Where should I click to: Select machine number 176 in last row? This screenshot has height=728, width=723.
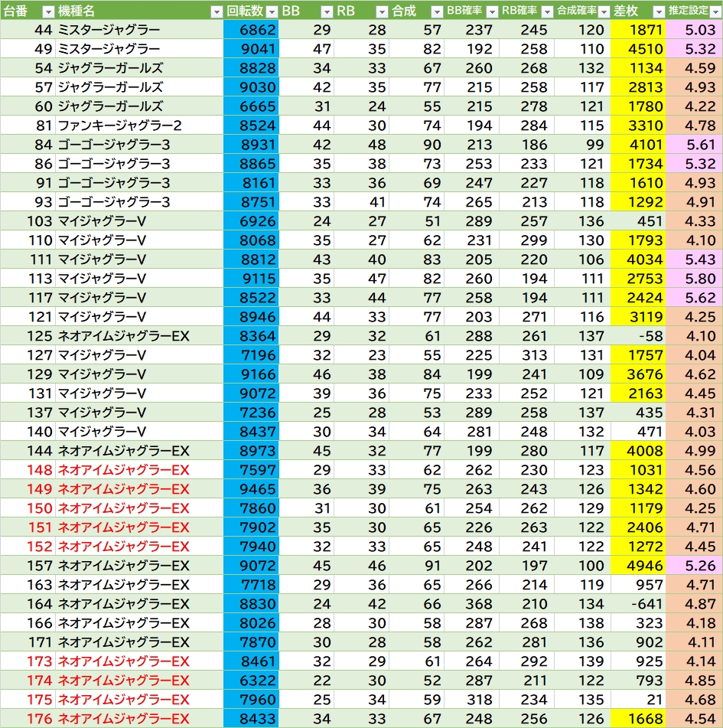[x=28, y=719]
